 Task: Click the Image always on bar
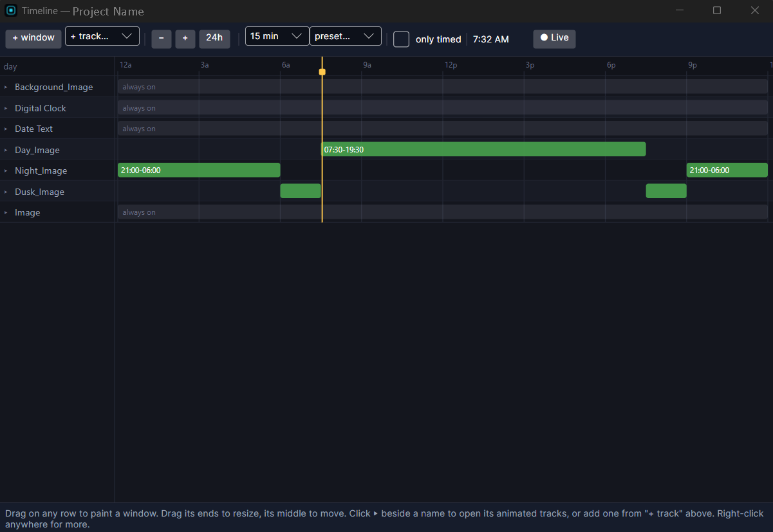tap(443, 212)
